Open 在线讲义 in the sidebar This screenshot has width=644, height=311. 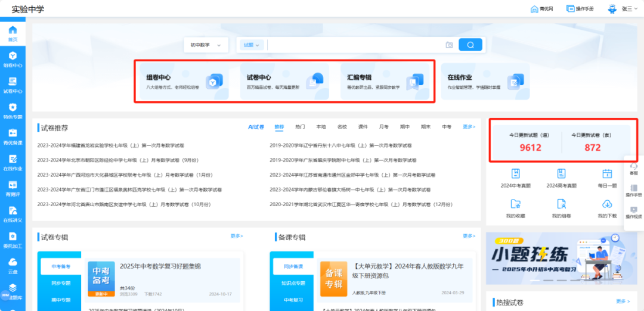pos(13,214)
